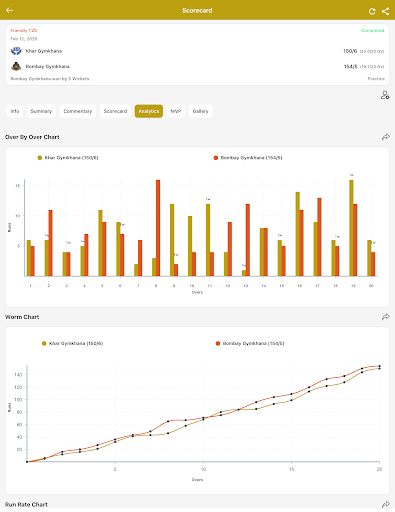Go back using the arrow icon
Screen dimensions: 395x512
tap(9, 10)
